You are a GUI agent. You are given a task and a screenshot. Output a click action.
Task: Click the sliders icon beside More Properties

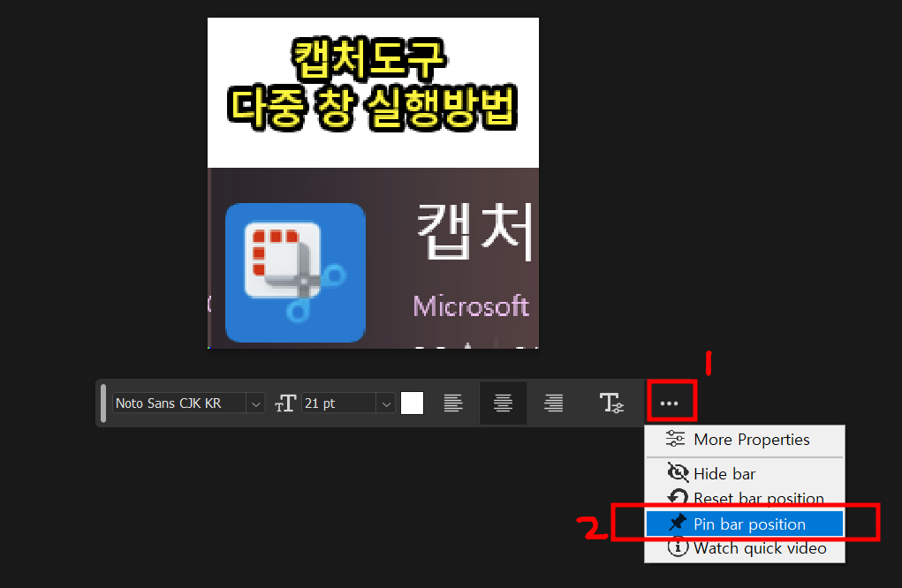(675, 439)
